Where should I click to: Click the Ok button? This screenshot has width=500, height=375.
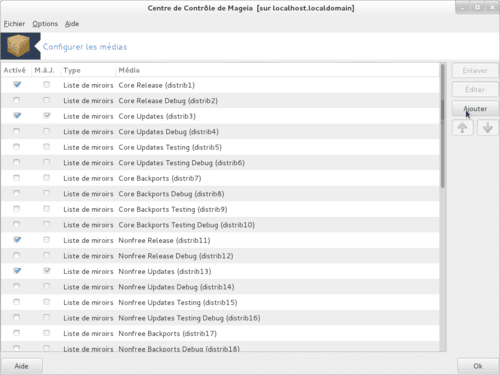478,366
